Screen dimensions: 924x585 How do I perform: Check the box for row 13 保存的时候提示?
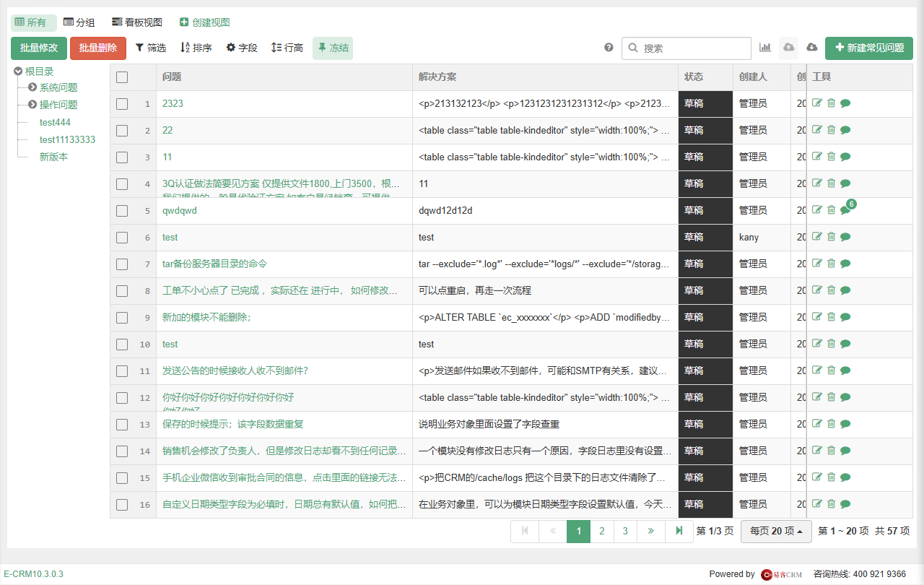coord(122,425)
